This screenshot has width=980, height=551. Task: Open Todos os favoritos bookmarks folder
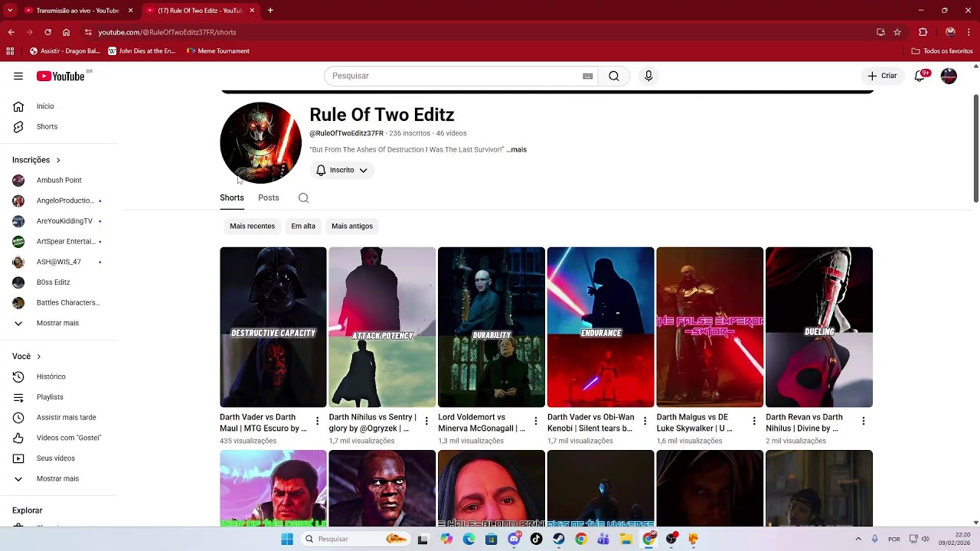point(942,51)
